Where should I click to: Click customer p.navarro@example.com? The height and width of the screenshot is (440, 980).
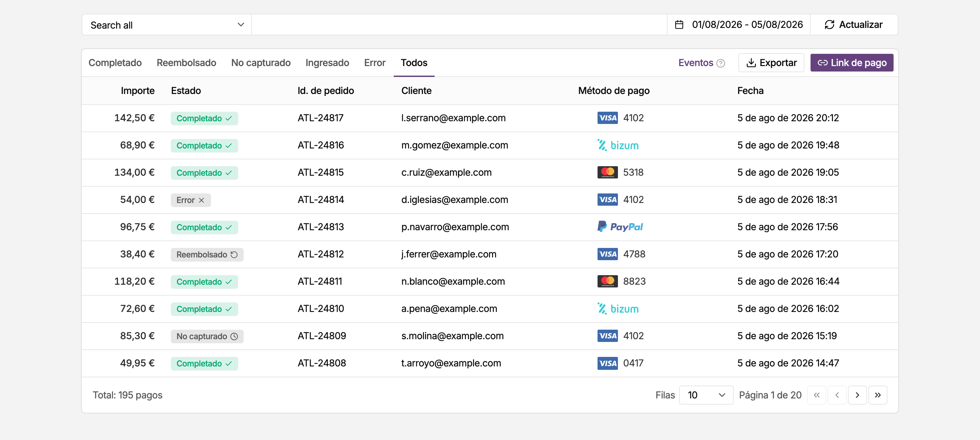pyautogui.click(x=455, y=227)
